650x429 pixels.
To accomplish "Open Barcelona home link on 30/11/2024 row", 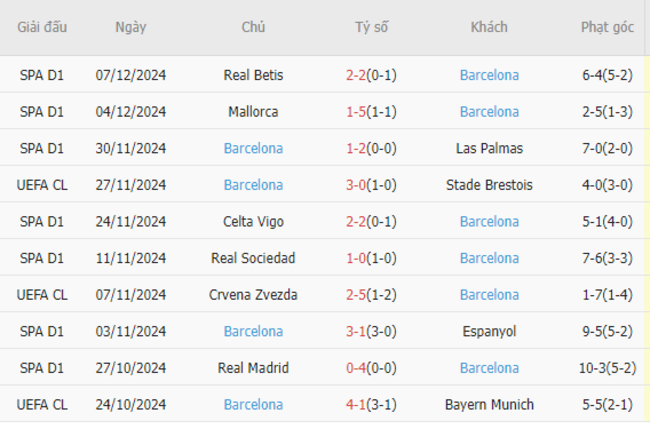I will pyautogui.click(x=253, y=148).
